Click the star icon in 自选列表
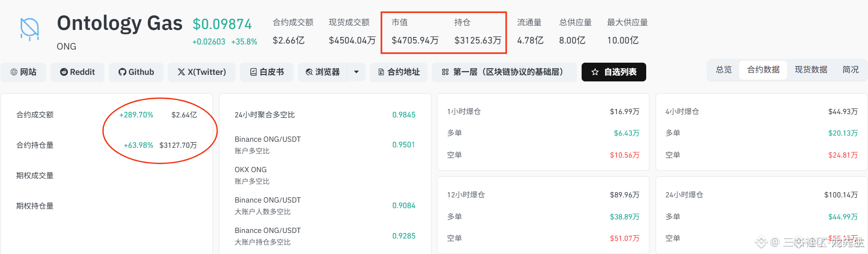 tap(595, 72)
